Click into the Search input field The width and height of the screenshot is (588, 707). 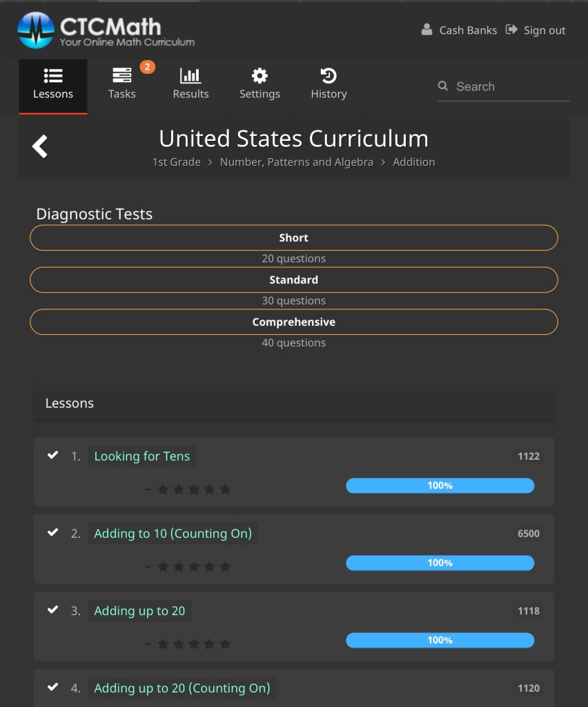point(511,86)
